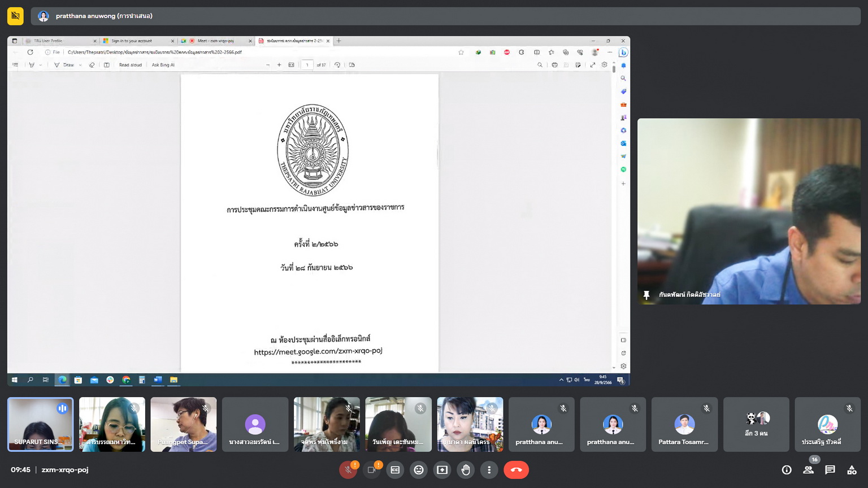The height and width of the screenshot is (488, 868).
Task: Select the Puangpet Supa participant tile
Action: tap(184, 424)
